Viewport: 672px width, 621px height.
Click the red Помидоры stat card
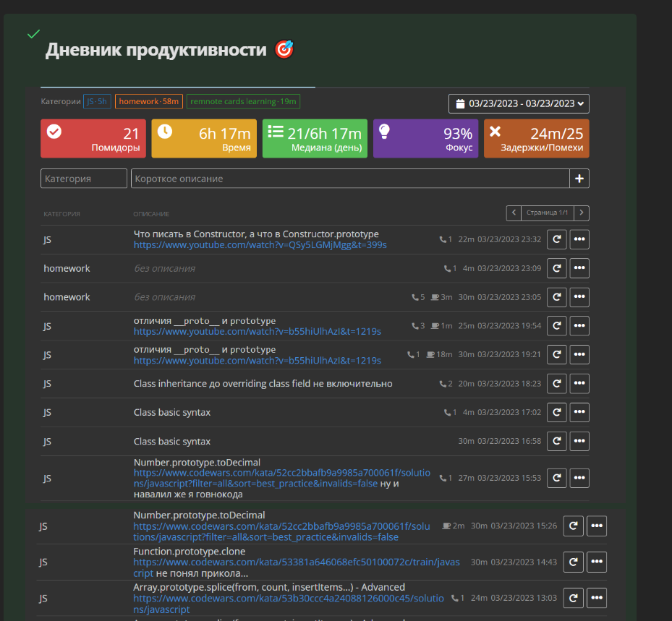point(93,139)
